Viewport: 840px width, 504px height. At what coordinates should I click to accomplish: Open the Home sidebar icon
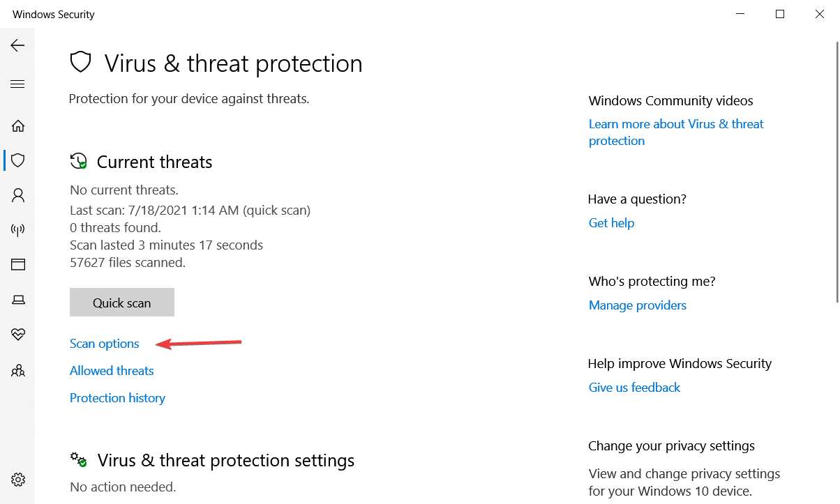18,126
